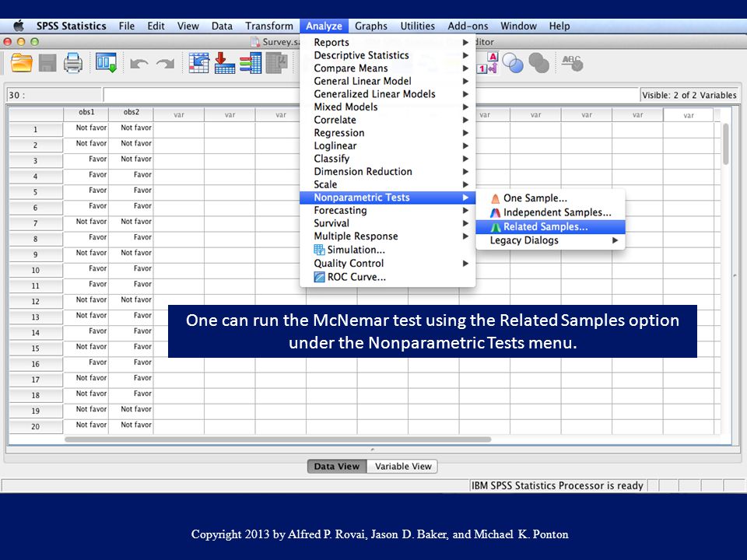Select the highlighted Nonparametric Tests entry
Screen dimensions: 747x560
click(388, 197)
